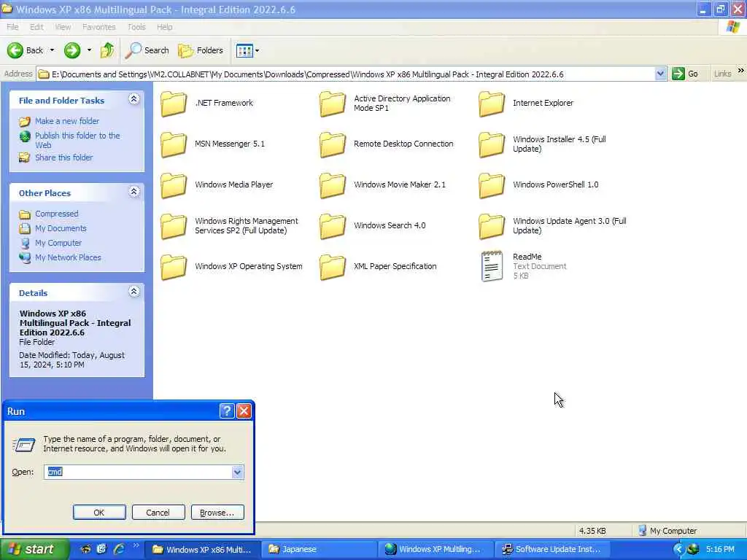
Task: Open the MSN Messenger 5.1 folder icon
Action: tap(174, 144)
